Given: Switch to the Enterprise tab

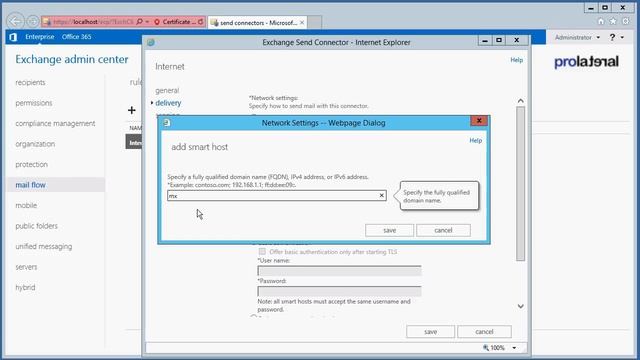Looking at the screenshot, I should tap(40, 37).
